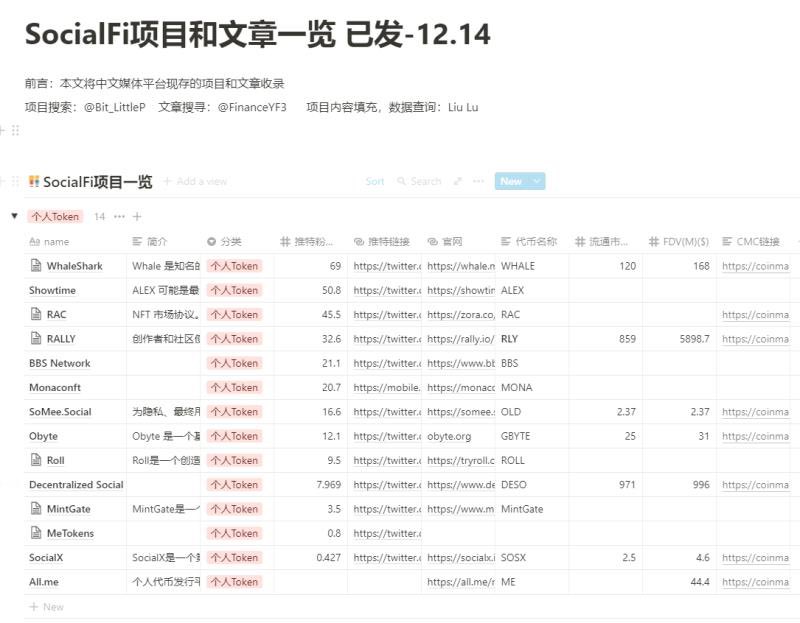Click the 推特粉 column header

coord(311,241)
